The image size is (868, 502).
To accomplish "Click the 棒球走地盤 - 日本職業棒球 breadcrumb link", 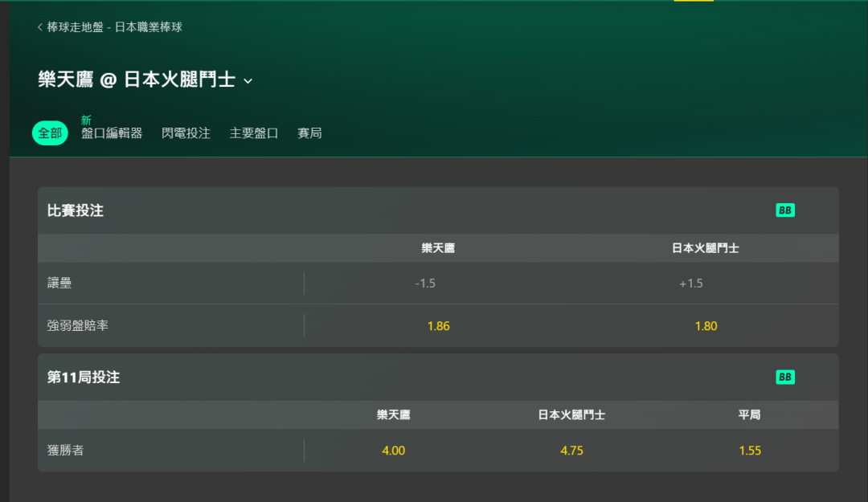I will (x=115, y=27).
